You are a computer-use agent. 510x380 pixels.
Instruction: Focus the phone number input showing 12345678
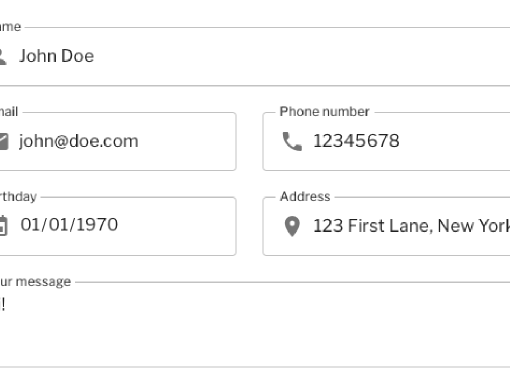coord(386,141)
